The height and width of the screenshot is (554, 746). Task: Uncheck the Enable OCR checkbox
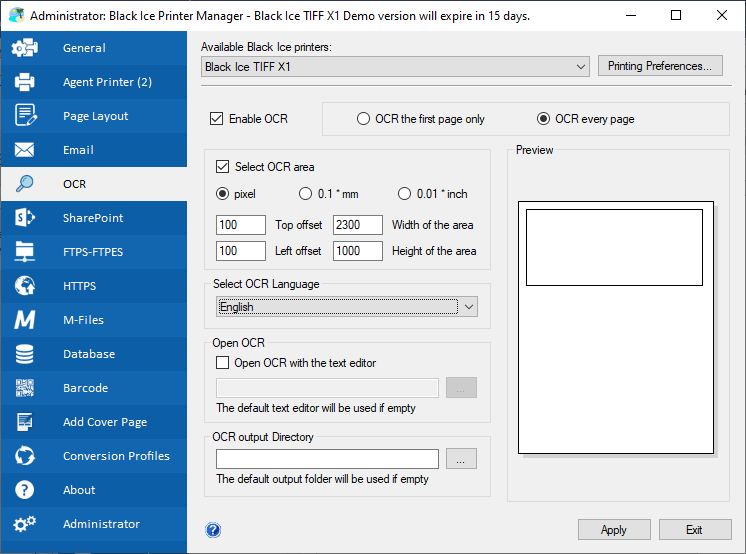[217, 119]
